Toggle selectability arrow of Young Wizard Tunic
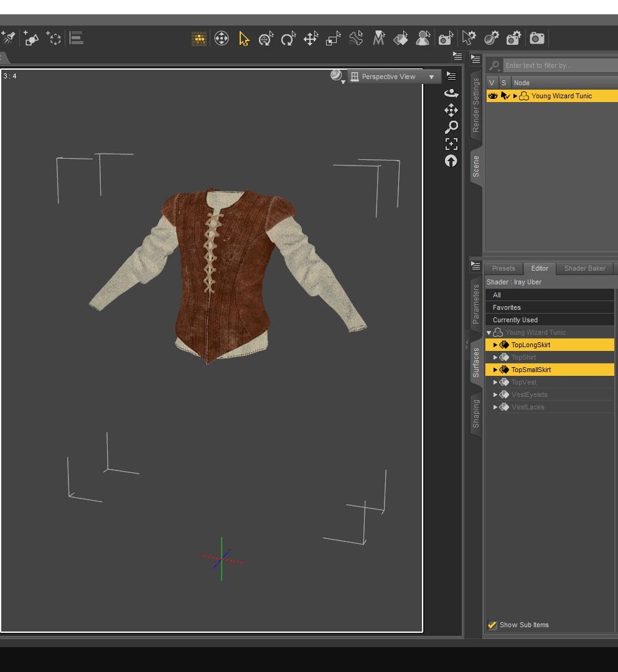Image resolution: width=618 pixels, height=672 pixels. click(505, 96)
